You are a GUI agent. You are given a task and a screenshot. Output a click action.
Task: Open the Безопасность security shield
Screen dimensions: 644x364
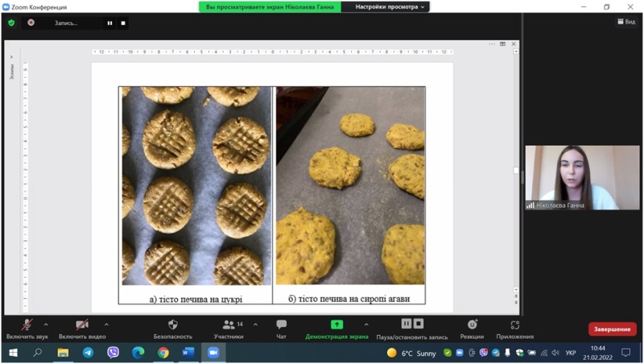[x=173, y=329]
